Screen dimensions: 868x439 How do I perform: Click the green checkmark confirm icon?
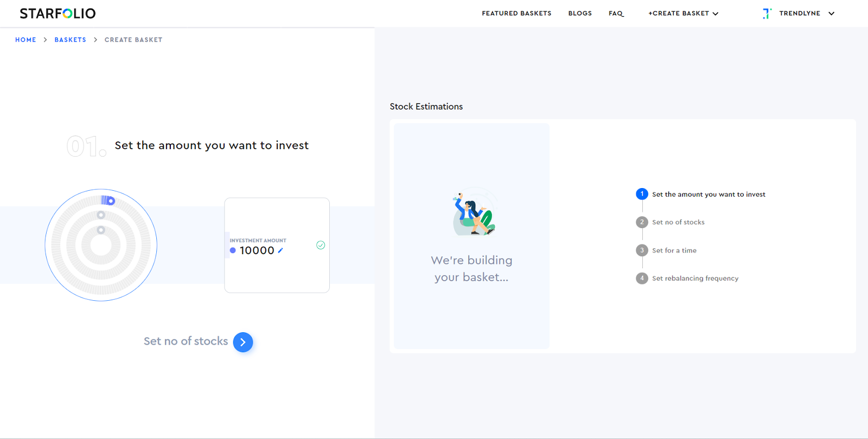(x=321, y=245)
